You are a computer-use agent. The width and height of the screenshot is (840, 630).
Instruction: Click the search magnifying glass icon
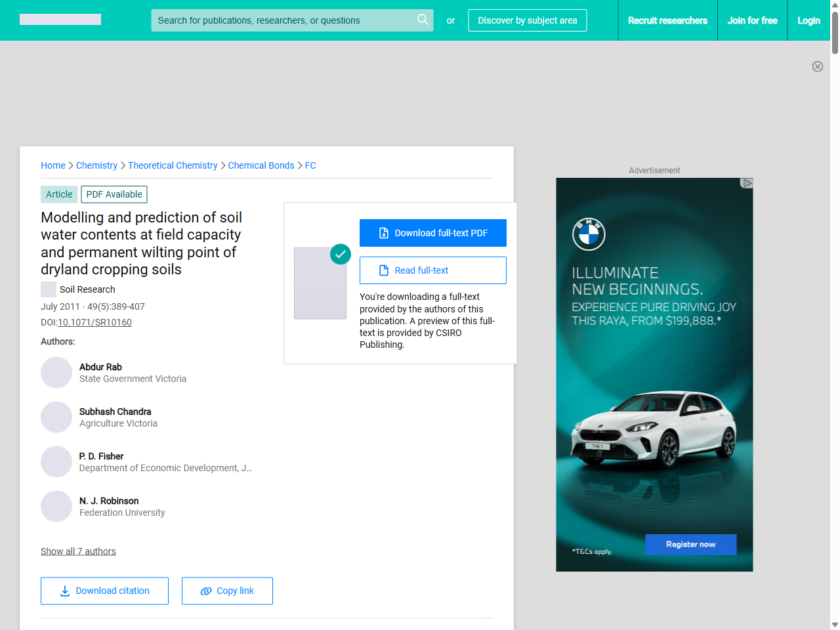coord(423,20)
